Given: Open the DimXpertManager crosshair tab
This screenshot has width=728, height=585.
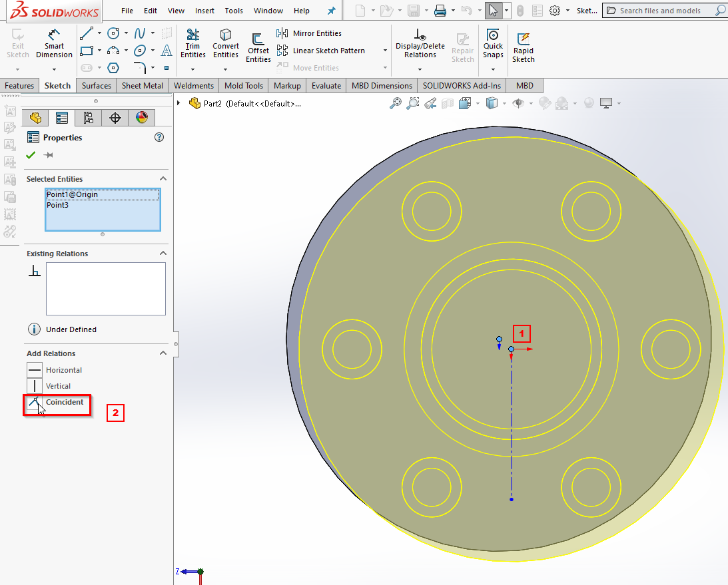Looking at the screenshot, I should [x=115, y=118].
